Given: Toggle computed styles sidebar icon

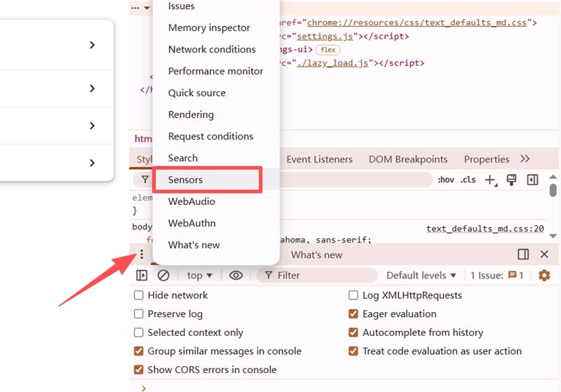Looking at the screenshot, I should 532,180.
